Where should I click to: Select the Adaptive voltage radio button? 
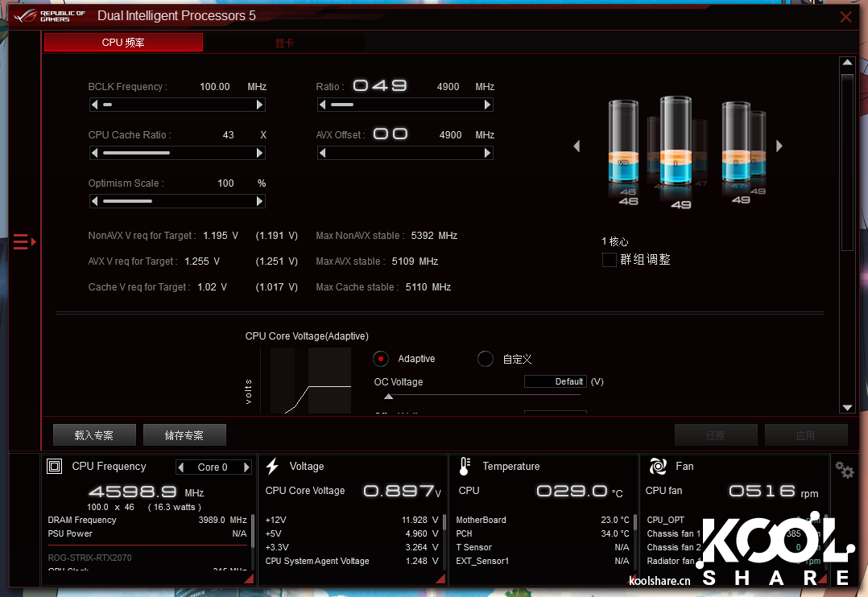[x=382, y=359]
